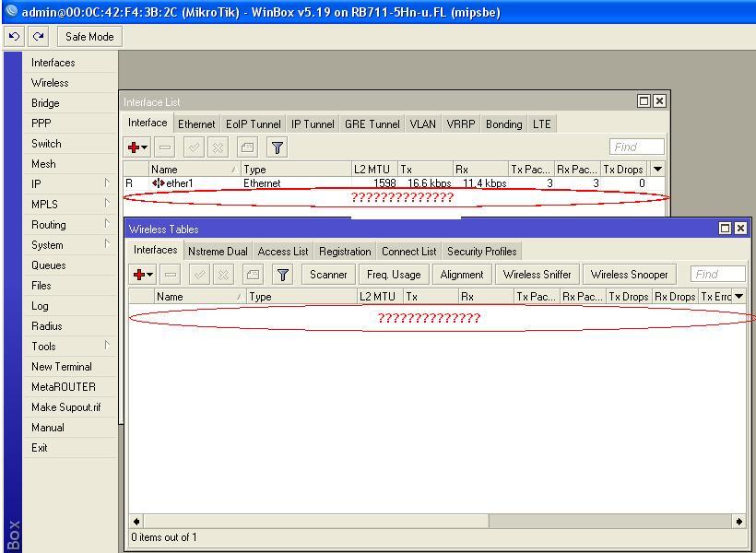Add wireless interface via the red plus icon
756x553 pixels.
[x=139, y=274]
